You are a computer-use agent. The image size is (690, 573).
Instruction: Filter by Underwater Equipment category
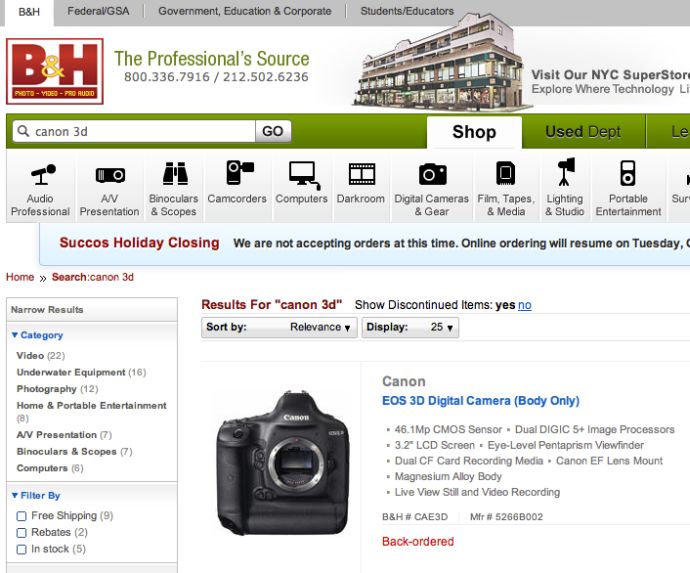coord(81,372)
